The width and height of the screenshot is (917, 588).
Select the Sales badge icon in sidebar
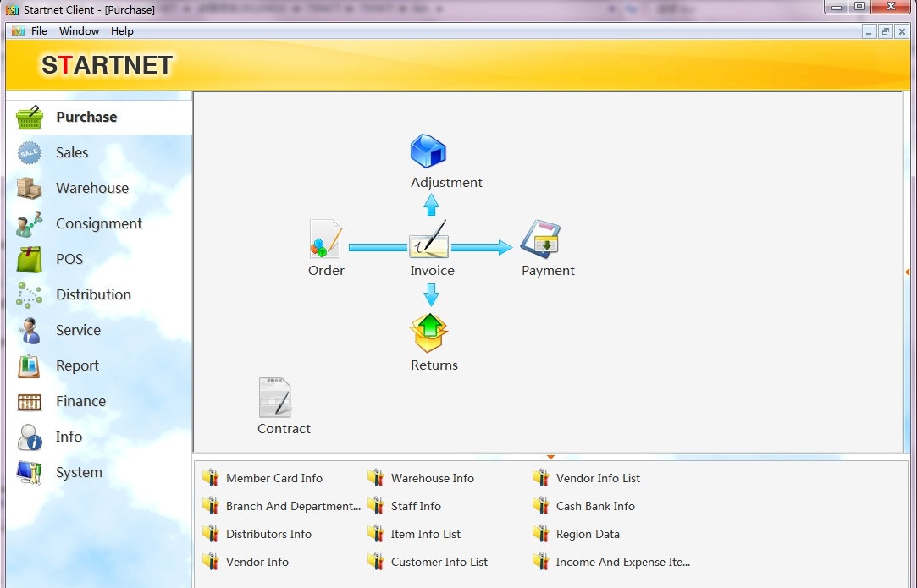[30, 152]
